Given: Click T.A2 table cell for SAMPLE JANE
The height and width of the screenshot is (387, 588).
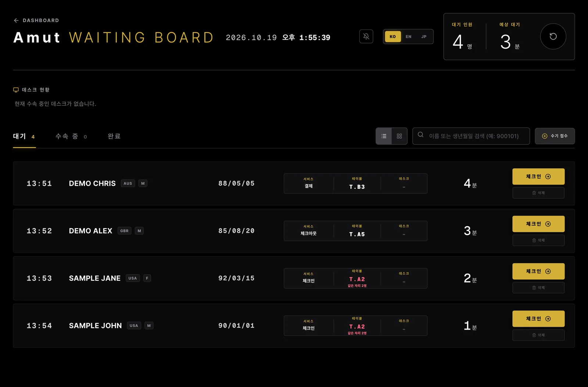Looking at the screenshot, I should coord(357,278).
